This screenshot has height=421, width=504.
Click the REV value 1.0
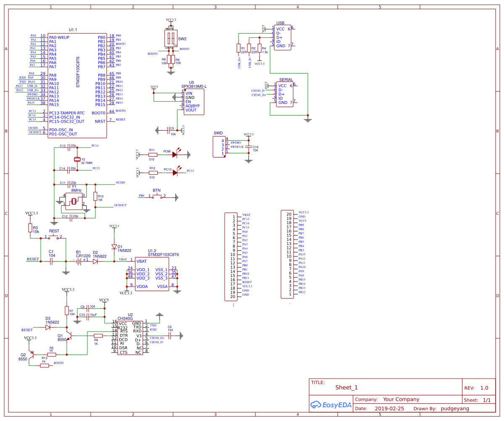pyautogui.click(x=484, y=388)
